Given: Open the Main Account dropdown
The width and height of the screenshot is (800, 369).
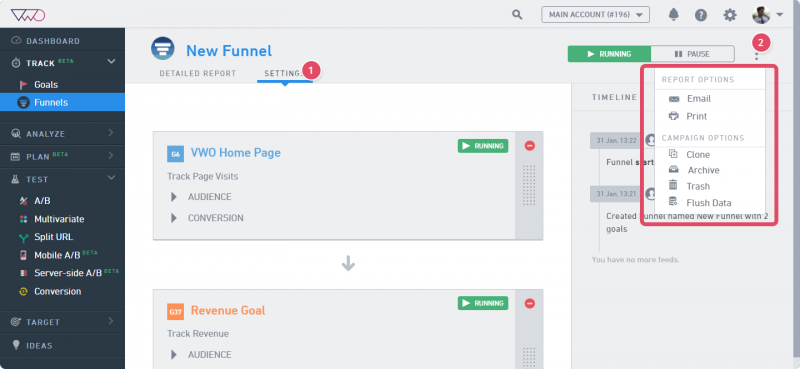Looking at the screenshot, I should pyautogui.click(x=595, y=15).
